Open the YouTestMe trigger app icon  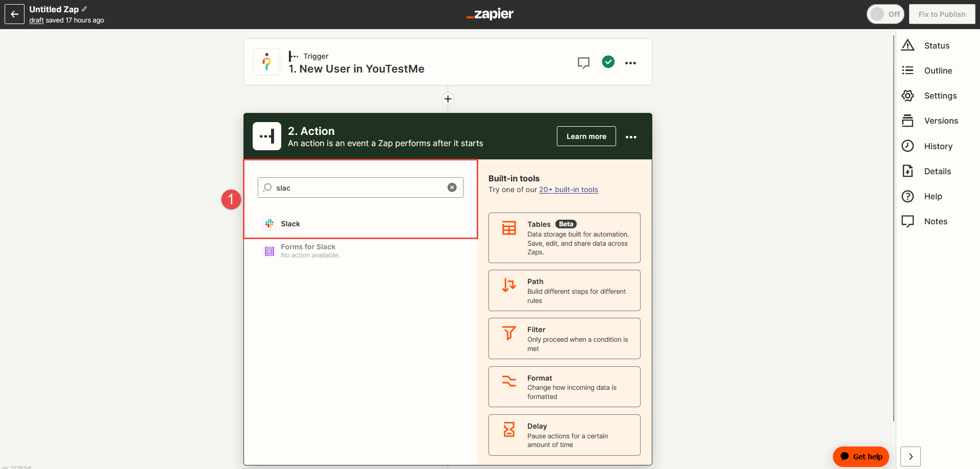point(266,62)
